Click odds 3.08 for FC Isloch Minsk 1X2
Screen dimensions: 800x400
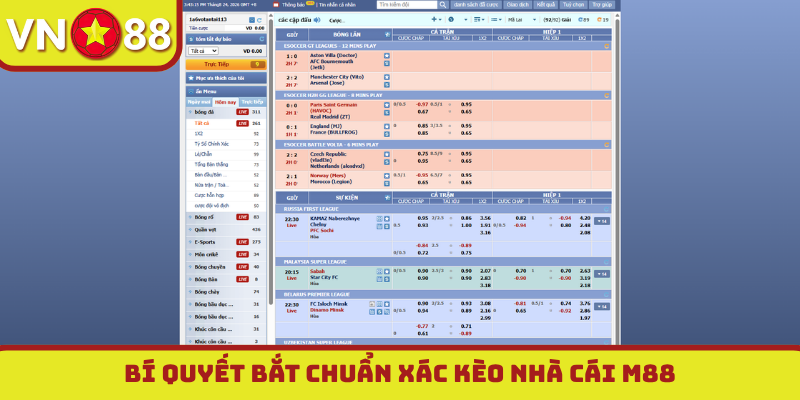[x=485, y=303]
